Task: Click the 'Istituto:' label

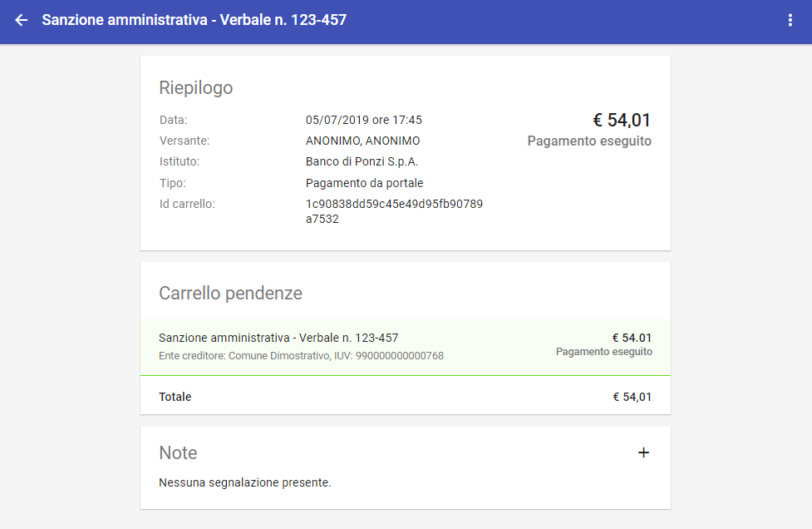Action: pyautogui.click(x=180, y=161)
